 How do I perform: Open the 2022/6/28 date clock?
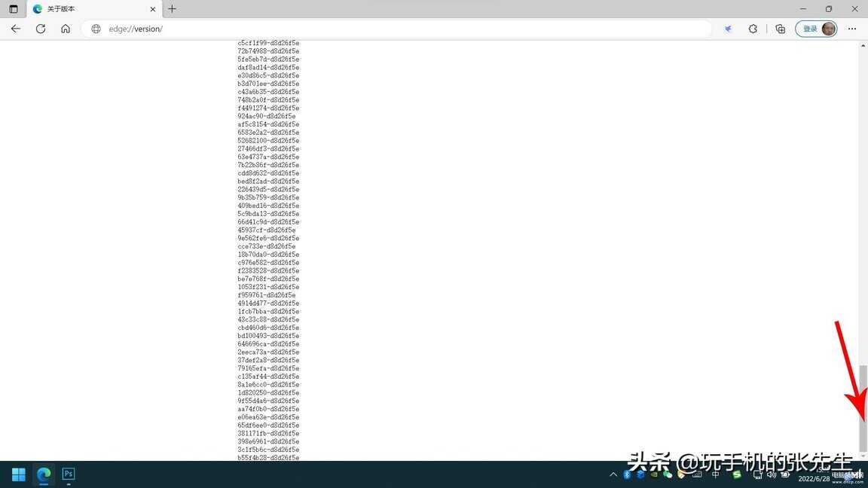tap(814, 479)
